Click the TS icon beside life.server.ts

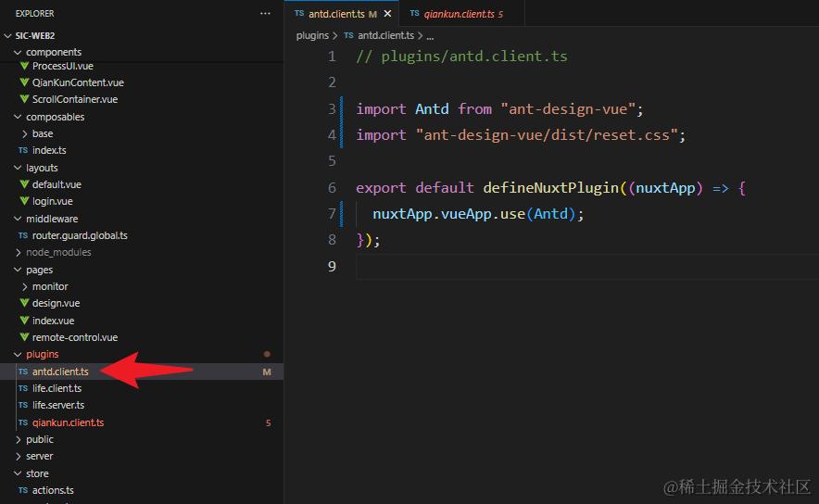(23, 405)
